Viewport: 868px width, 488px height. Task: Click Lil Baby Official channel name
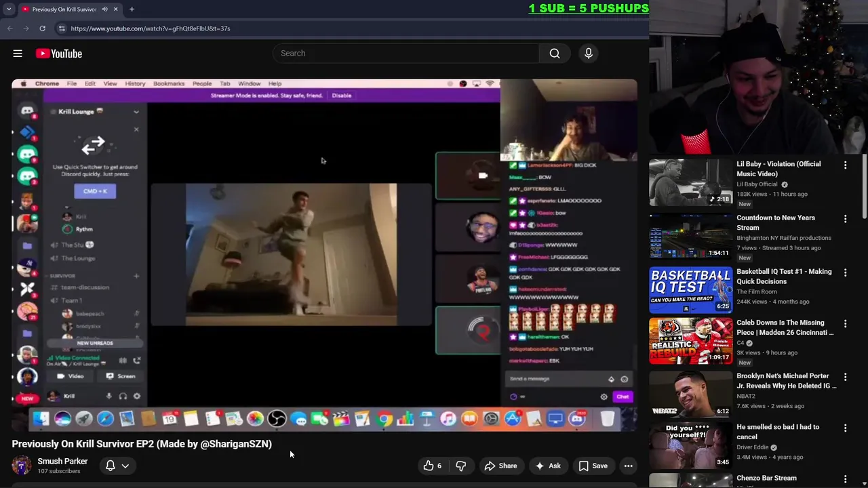(757, 184)
